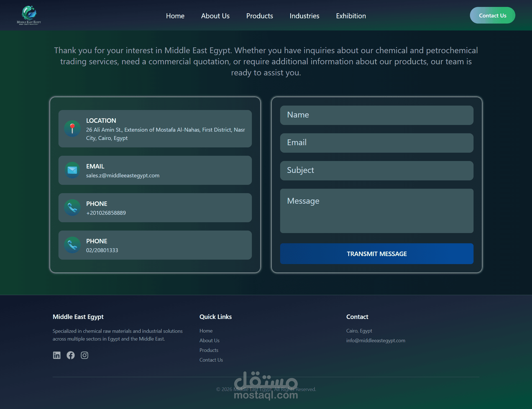Image resolution: width=532 pixels, height=409 pixels.
Task: Click the phone number 02/20801333
Action: tap(102, 250)
